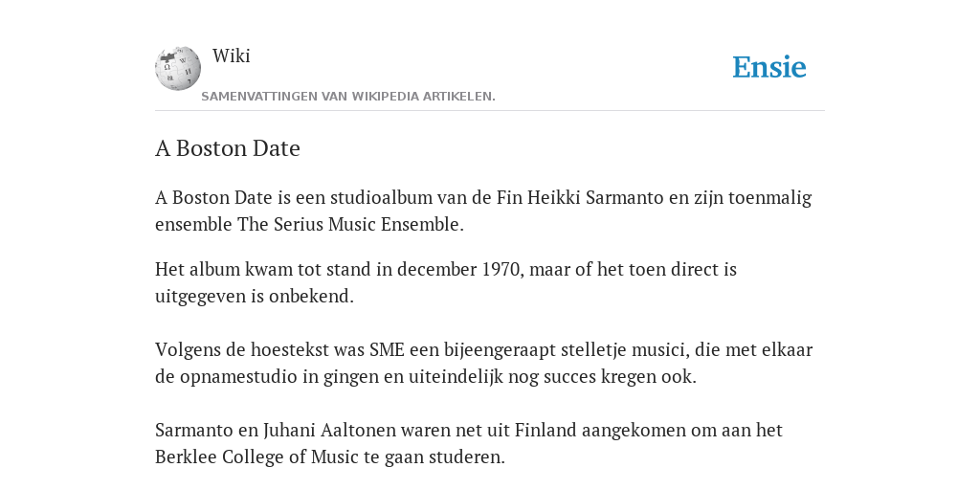Image resolution: width=980 pixels, height=490 pixels.
Task: Open the Ensie logo link
Action: pyautogui.click(x=769, y=67)
